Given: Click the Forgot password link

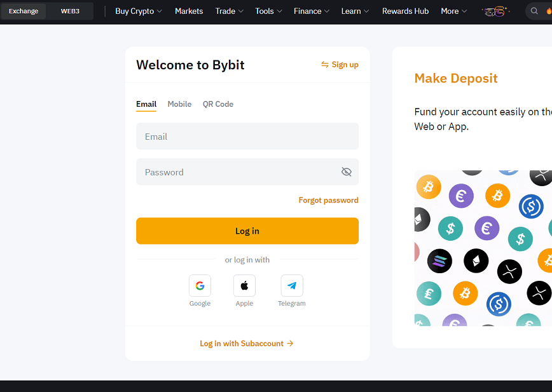Looking at the screenshot, I should 328,200.
